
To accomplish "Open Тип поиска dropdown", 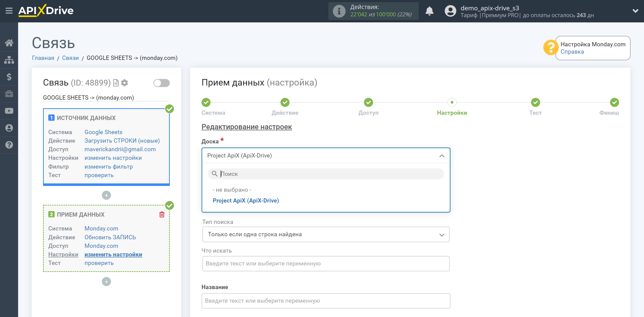I will (326, 234).
